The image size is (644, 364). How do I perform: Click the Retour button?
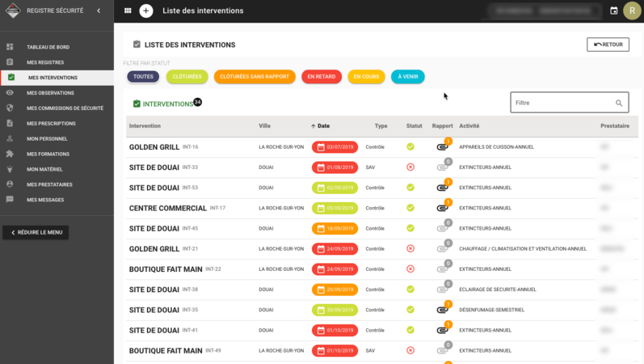tap(608, 44)
